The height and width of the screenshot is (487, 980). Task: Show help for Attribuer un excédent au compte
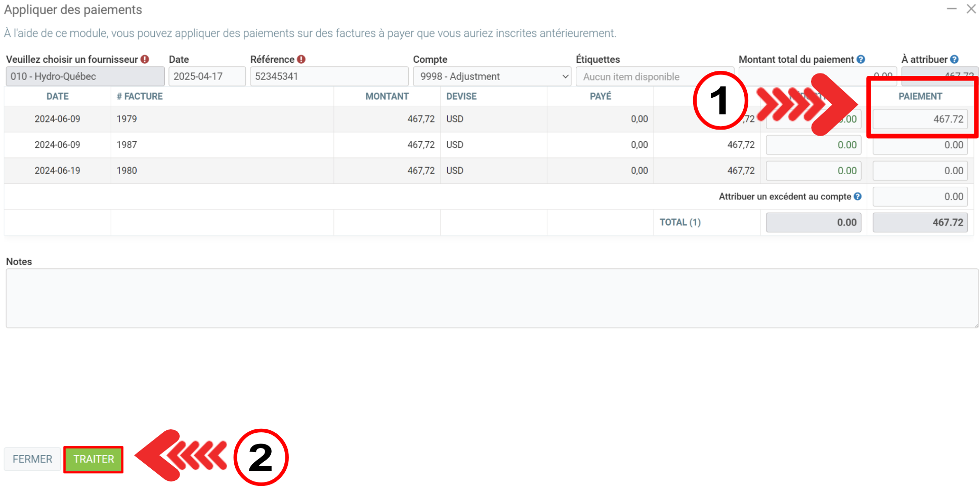click(858, 196)
